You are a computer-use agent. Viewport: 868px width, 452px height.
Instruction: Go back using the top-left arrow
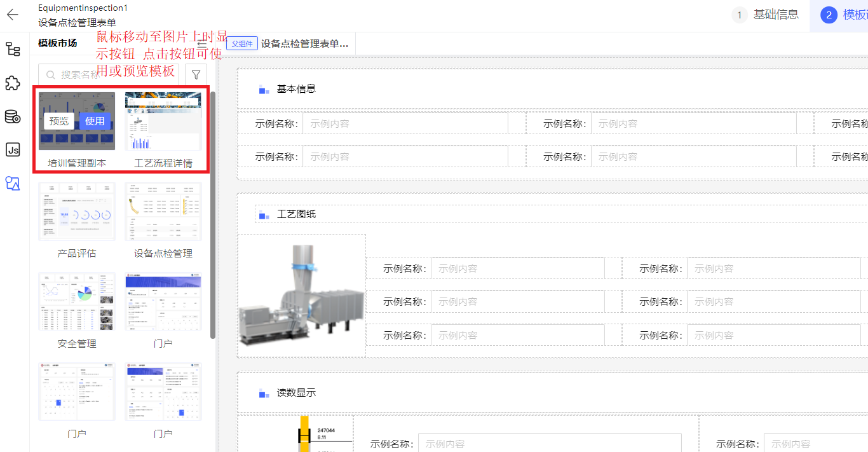pos(13,15)
